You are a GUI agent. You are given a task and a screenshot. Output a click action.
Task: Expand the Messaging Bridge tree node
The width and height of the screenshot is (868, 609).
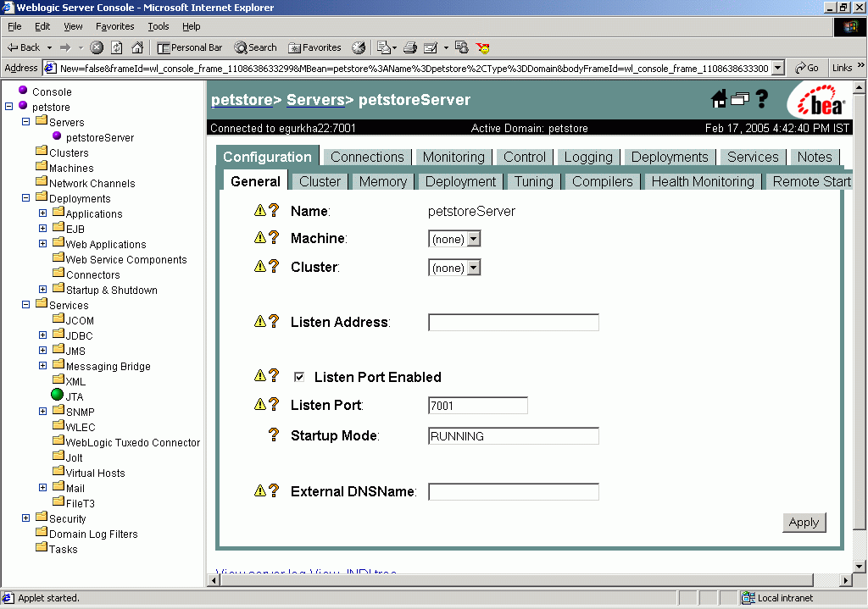[x=42, y=365]
